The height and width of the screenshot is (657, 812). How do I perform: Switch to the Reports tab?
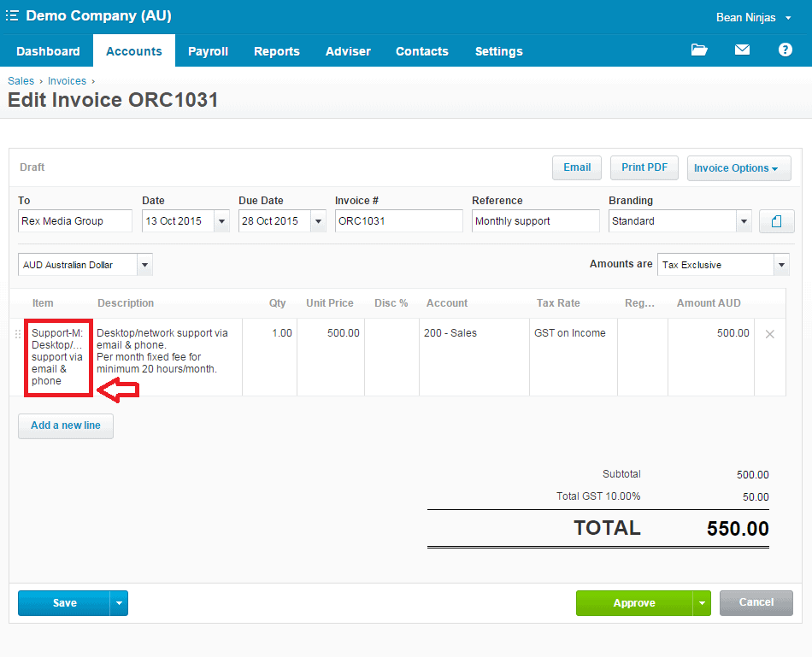276,51
